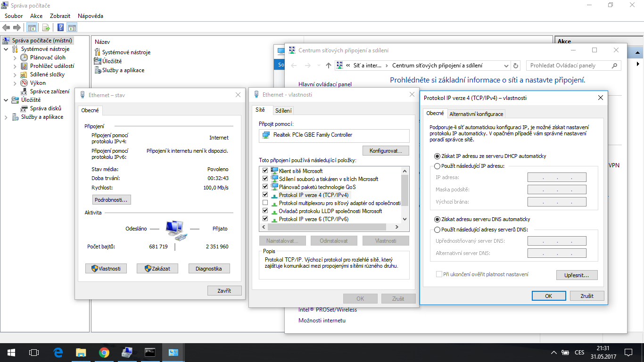Viewport: 644px width, 362px height.
Task: Click the refresh icon in the Centrum address bar
Action: pyautogui.click(x=516, y=66)
